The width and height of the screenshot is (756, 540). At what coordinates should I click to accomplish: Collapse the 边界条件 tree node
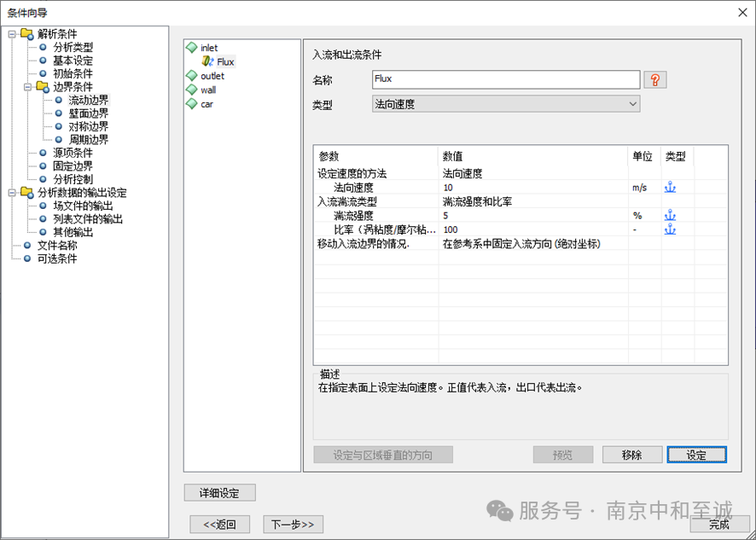27,87
